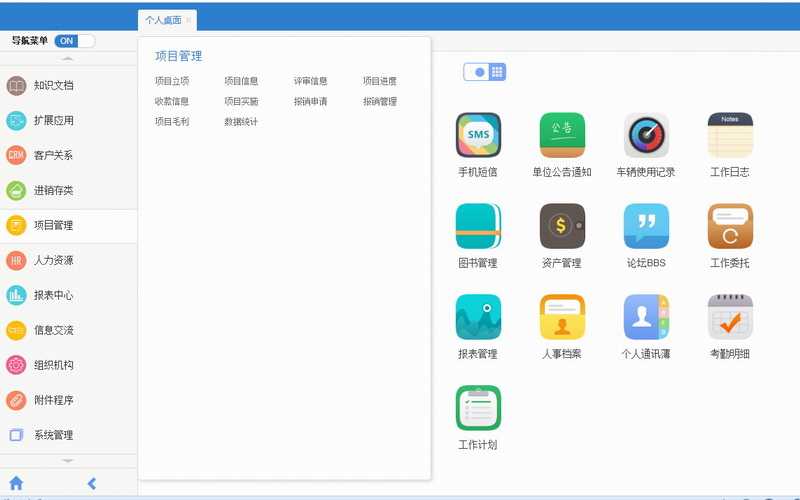Open the 项目立项 link
The height and width of the screenshot is (500, 800).
pyautogui.click(x=172, y=81)
